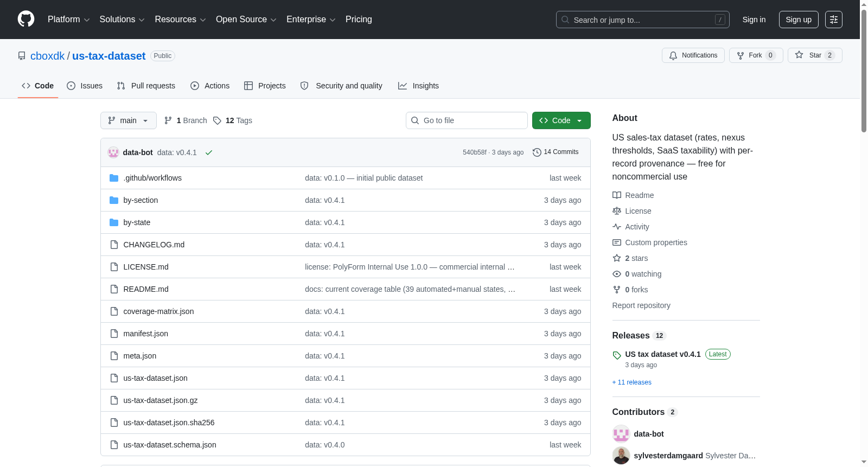Expand the Resources menu

181,20
